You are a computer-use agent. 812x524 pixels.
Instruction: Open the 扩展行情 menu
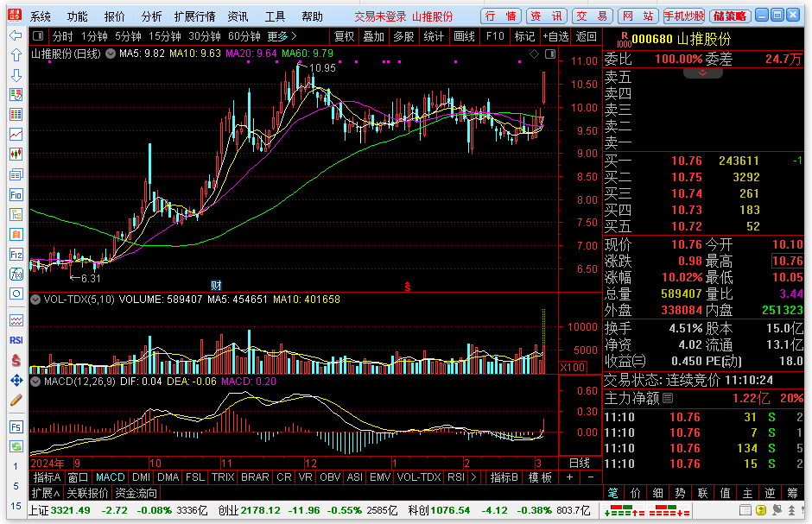point(194,16)
